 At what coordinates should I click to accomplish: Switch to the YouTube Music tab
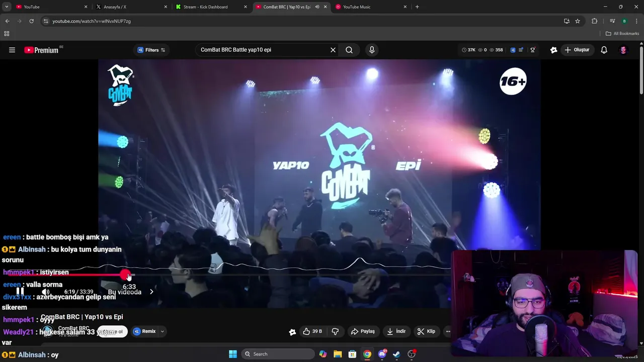click(x=370, y=7)
